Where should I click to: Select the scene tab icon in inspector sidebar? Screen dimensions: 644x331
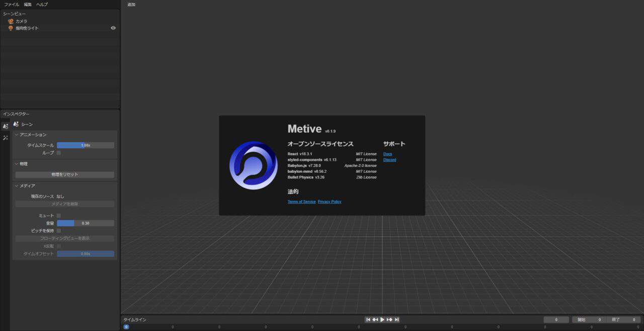(5, 126)
